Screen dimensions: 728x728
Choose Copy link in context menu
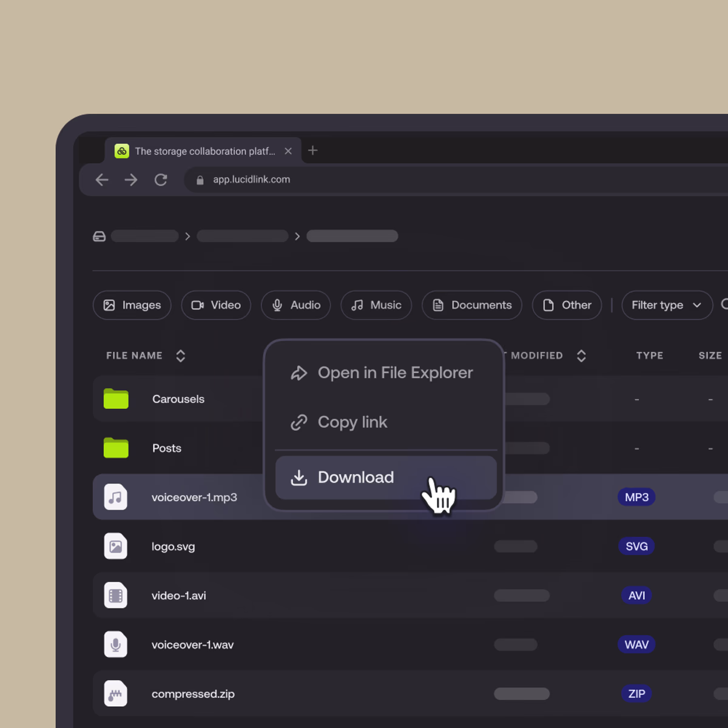point(352,422)
